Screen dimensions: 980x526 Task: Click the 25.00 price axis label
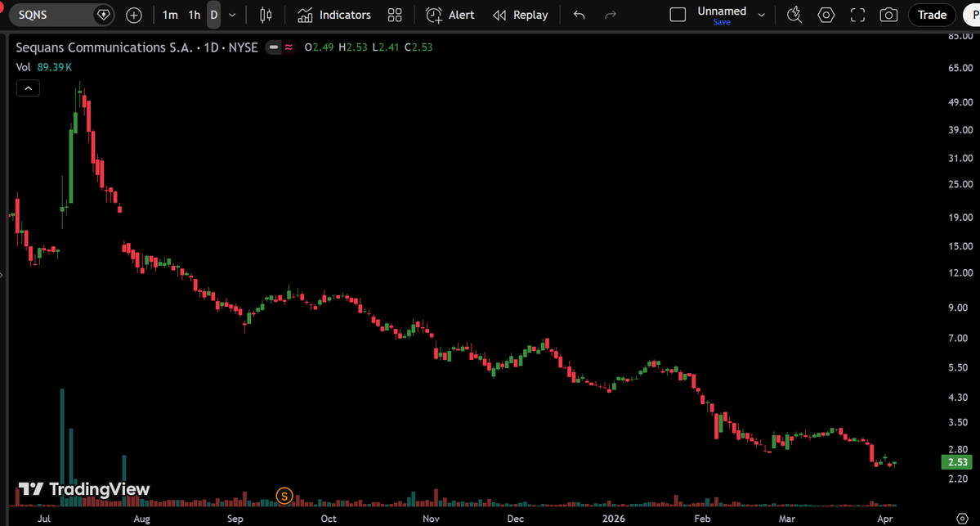pos(960,184)
